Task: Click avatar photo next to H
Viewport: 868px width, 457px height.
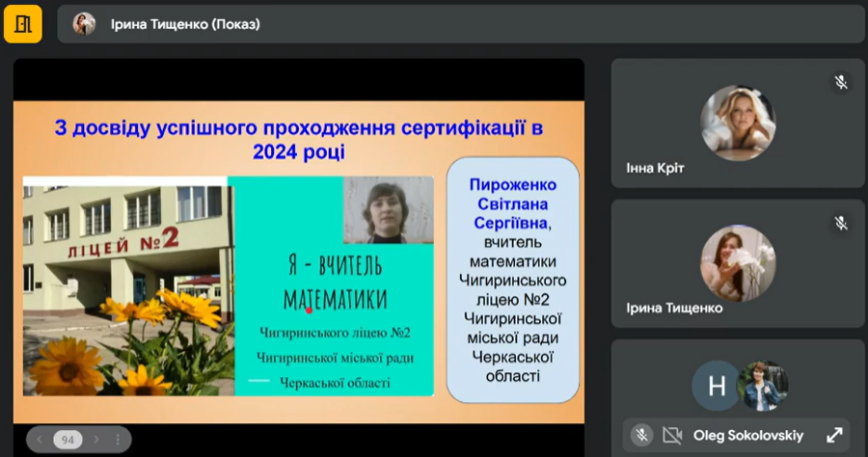Action: [763, 386]
